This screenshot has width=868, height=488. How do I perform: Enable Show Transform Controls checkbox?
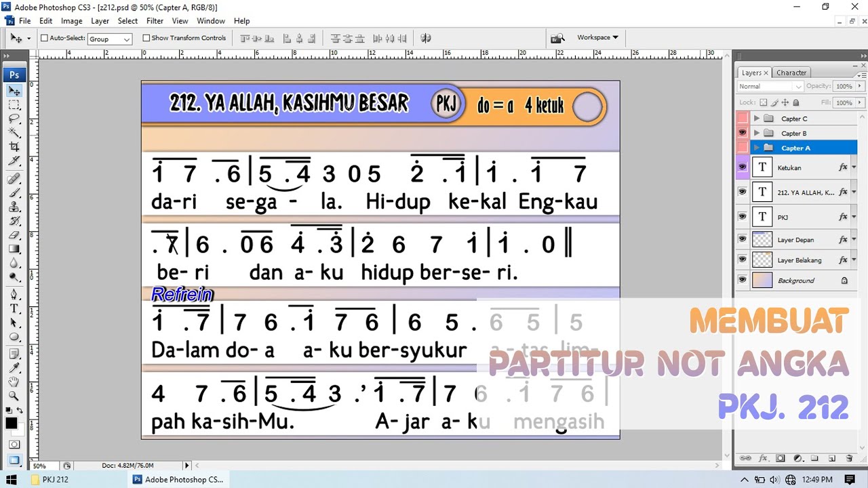[x=146, y=39]
